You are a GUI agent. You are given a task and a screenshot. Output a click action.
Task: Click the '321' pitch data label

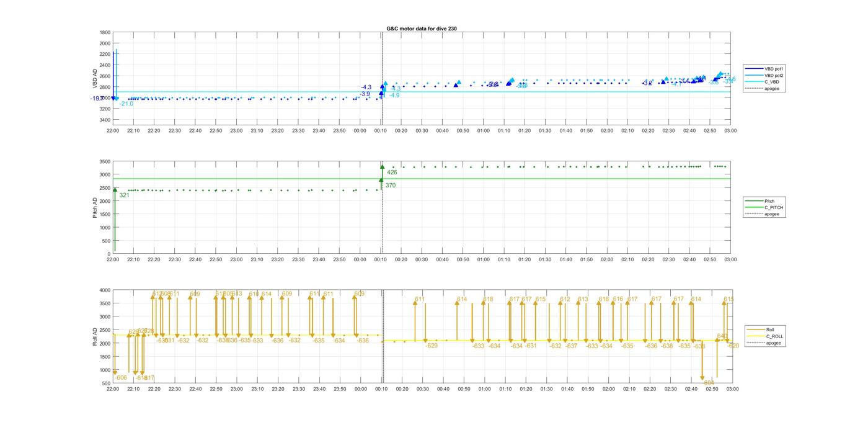(x=124, y=195)
